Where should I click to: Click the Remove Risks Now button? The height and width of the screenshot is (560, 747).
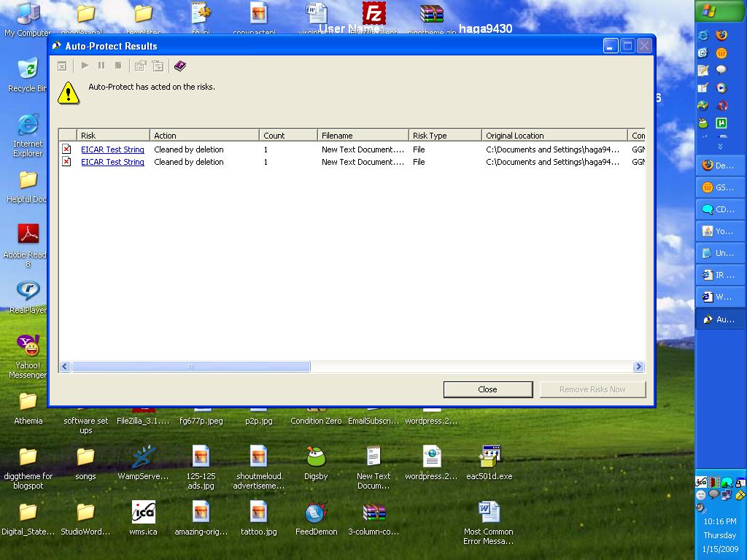point(592,389)
